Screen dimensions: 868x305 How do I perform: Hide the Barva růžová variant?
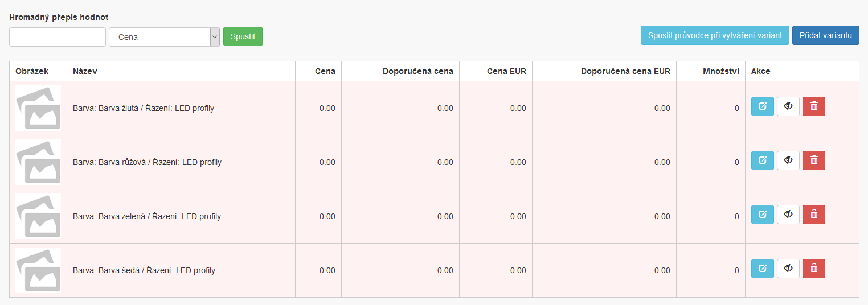(788, 160)
